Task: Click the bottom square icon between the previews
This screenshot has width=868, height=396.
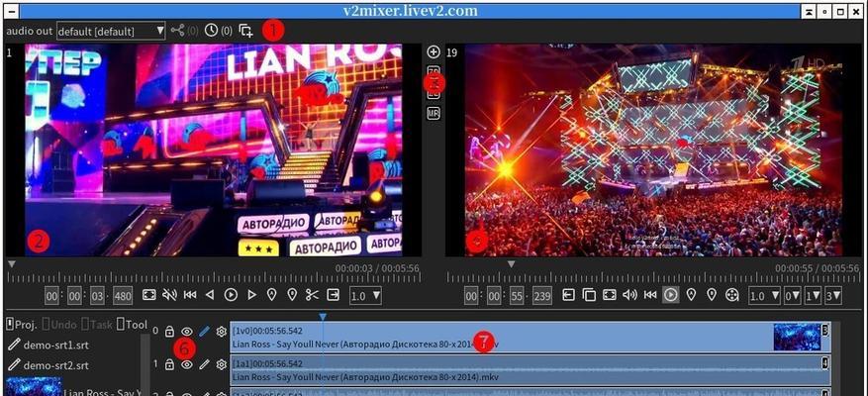Action: (x=434, y=114)
